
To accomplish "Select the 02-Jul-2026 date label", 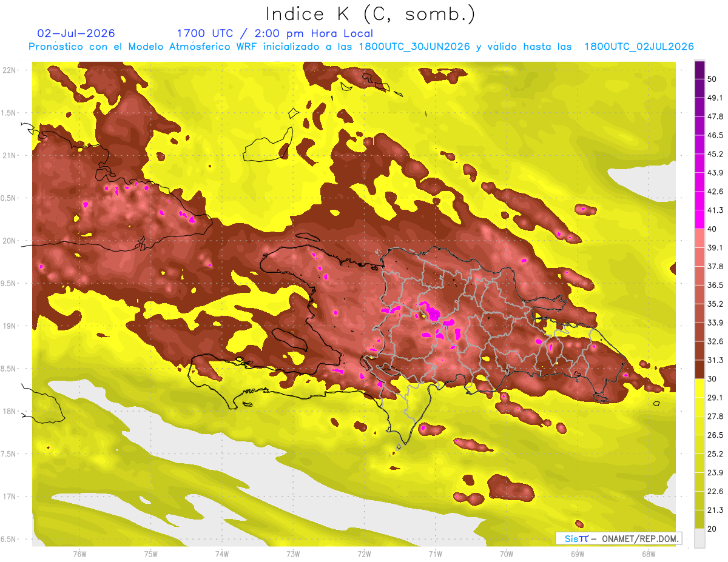I will click(x=76, y=33).
